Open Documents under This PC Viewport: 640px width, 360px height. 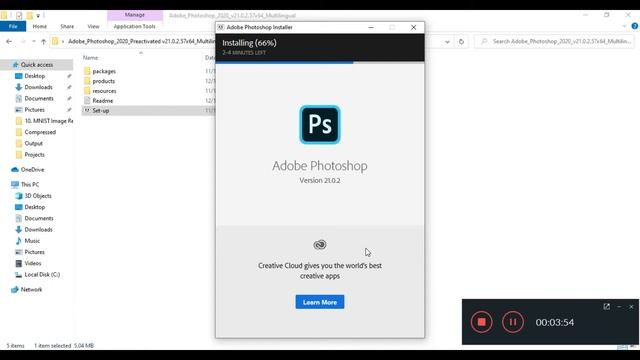pyautogui.click(x=39, y=218)
